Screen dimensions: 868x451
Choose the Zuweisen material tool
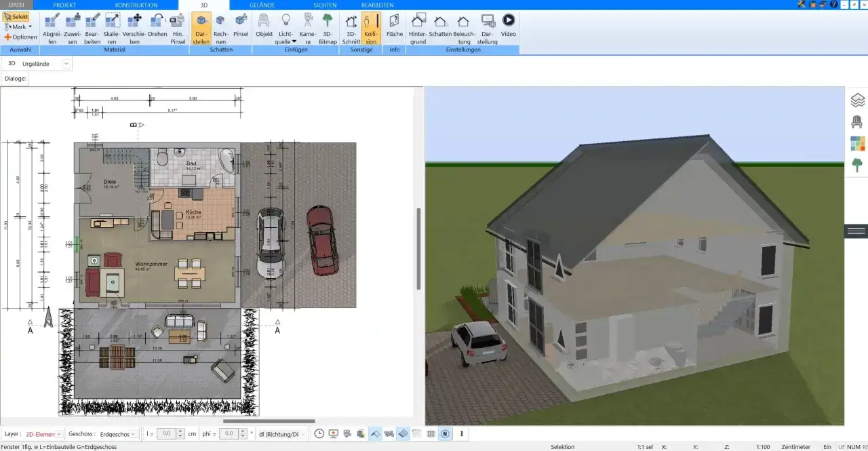73,28
